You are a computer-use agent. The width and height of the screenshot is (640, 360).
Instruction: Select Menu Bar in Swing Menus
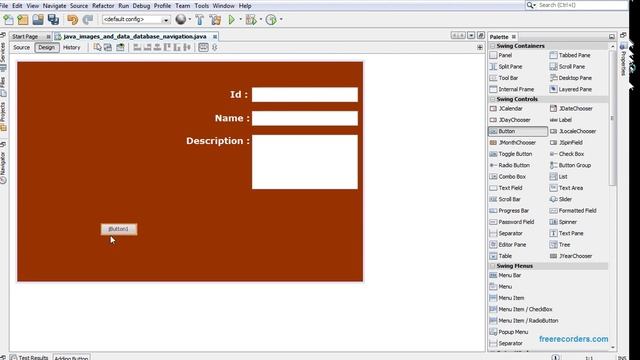505,276
